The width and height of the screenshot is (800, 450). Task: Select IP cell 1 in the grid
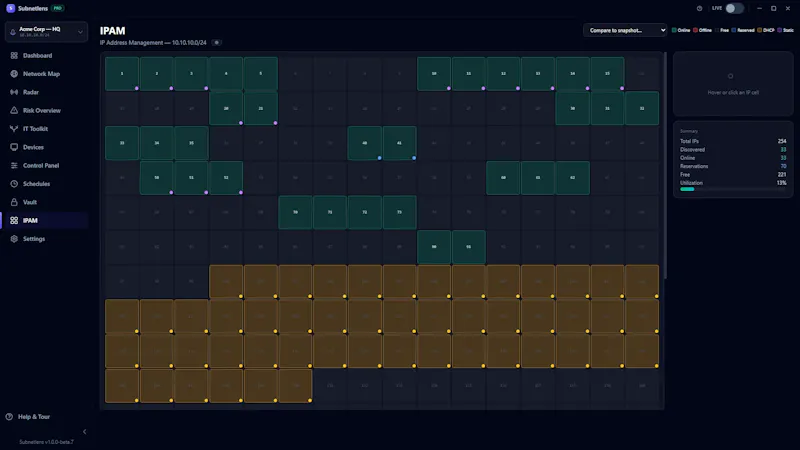(x=122, y=73)
